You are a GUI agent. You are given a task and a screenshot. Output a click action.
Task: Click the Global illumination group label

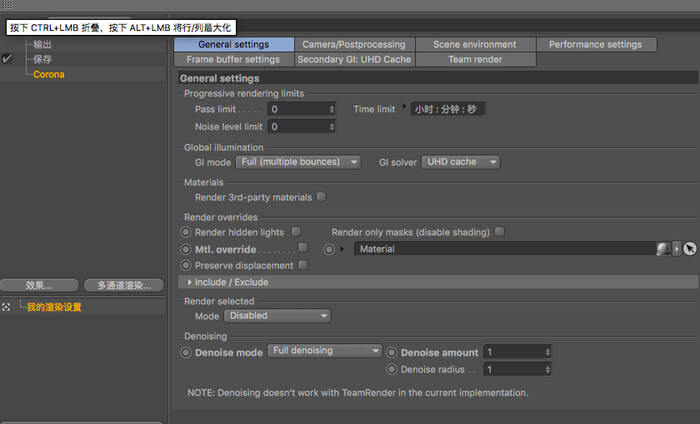click(x=224, y=147)
